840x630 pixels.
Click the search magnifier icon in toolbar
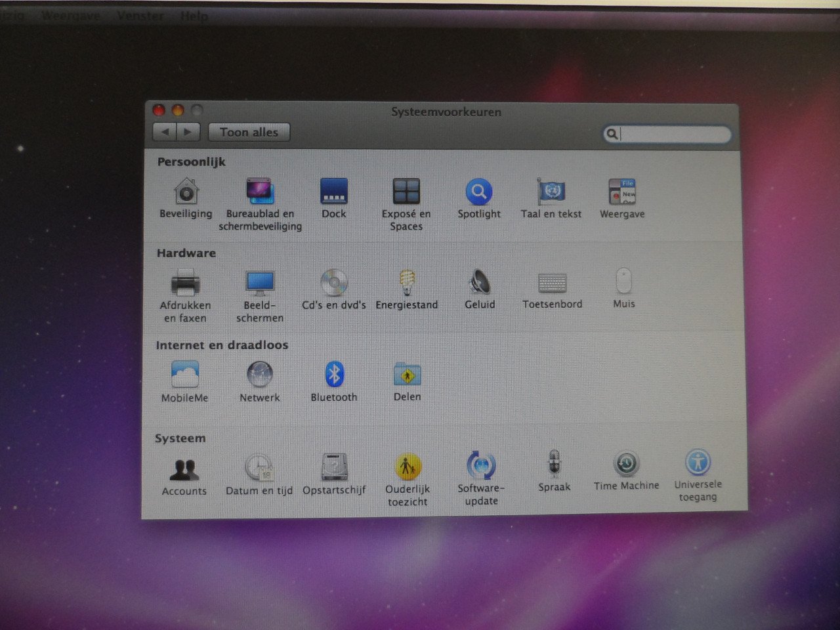click(x=611, y=134)
